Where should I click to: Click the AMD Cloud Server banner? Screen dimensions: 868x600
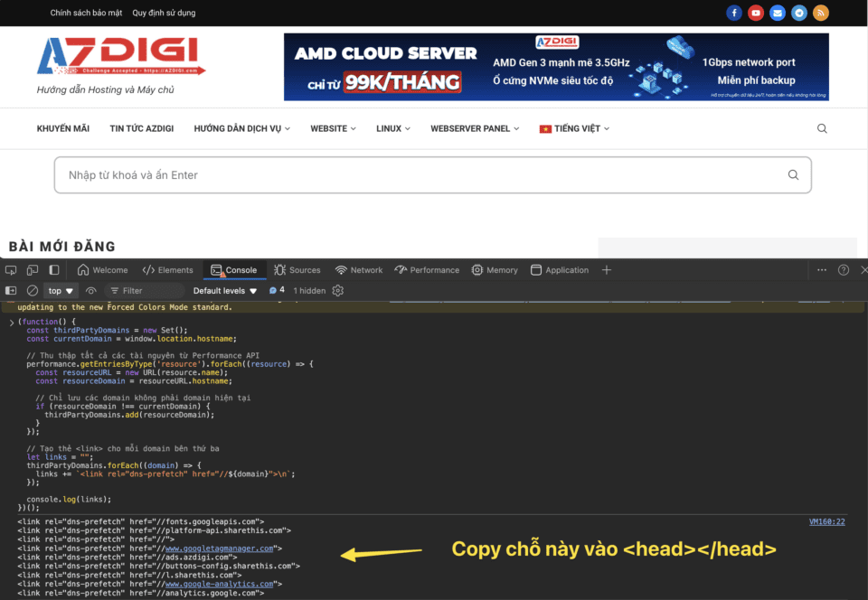click(x=556, y=67)
